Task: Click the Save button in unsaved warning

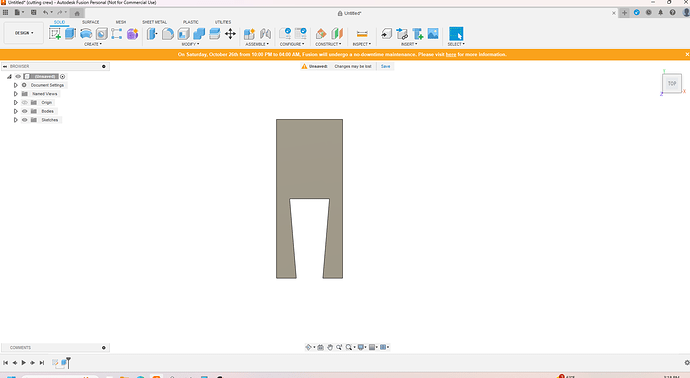Action: pos(385,66)
